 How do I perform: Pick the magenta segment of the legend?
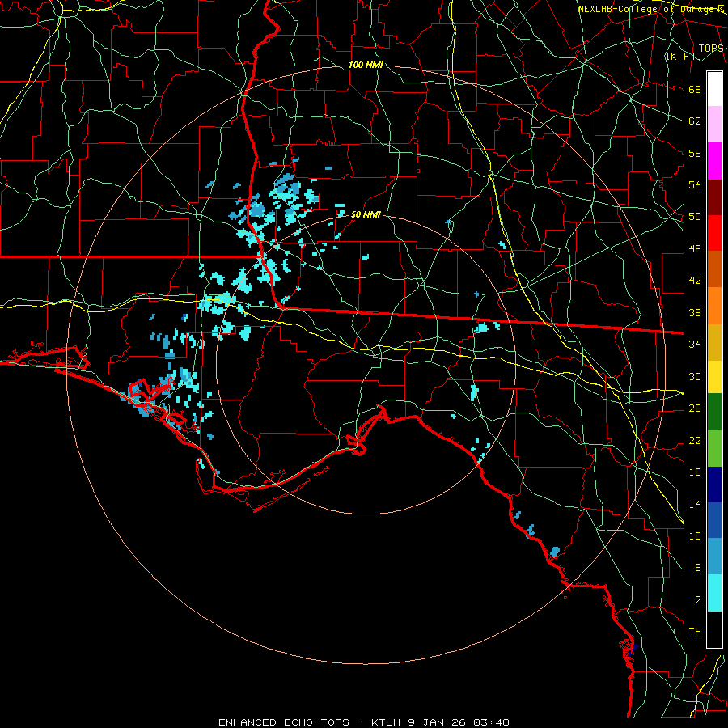714,161
